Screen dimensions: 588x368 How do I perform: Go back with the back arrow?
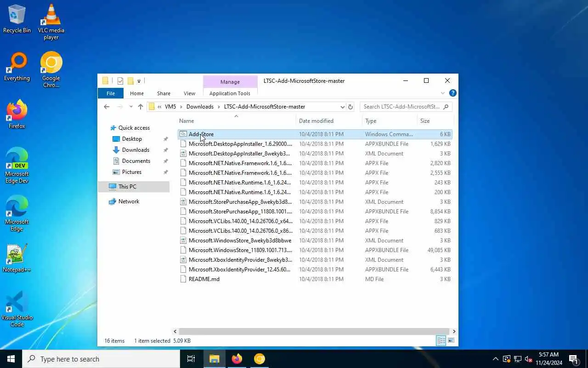coord(107,107)
